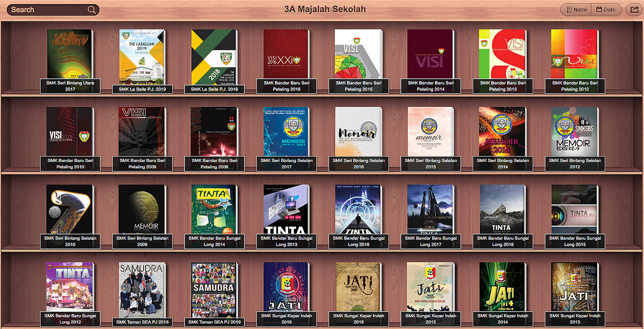Viewport: 644px width, 329px height.
Task: Open the blue Memoir 2017 book cover
Action: pyautogui.click(x=286, y=132)
